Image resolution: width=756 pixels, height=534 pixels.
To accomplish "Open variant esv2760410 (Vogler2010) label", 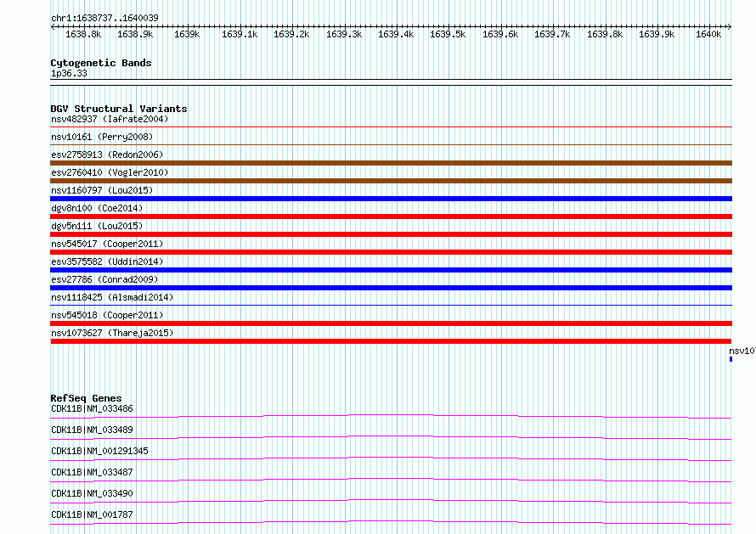I will (110, 172).
